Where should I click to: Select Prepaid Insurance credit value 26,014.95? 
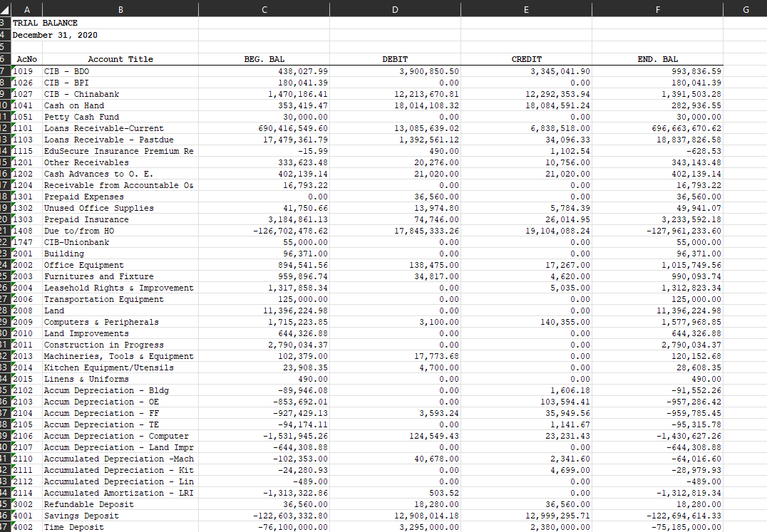[x=526, y=219]
